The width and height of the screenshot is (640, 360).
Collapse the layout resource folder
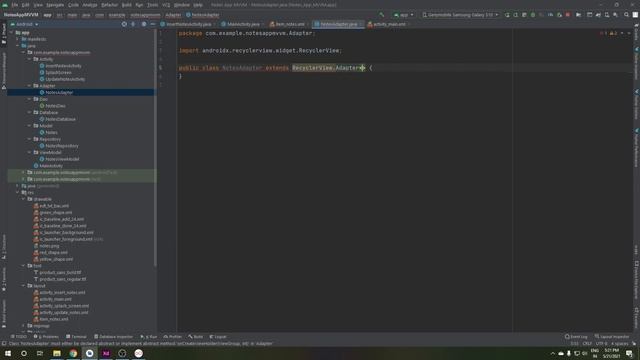(24, 286)
